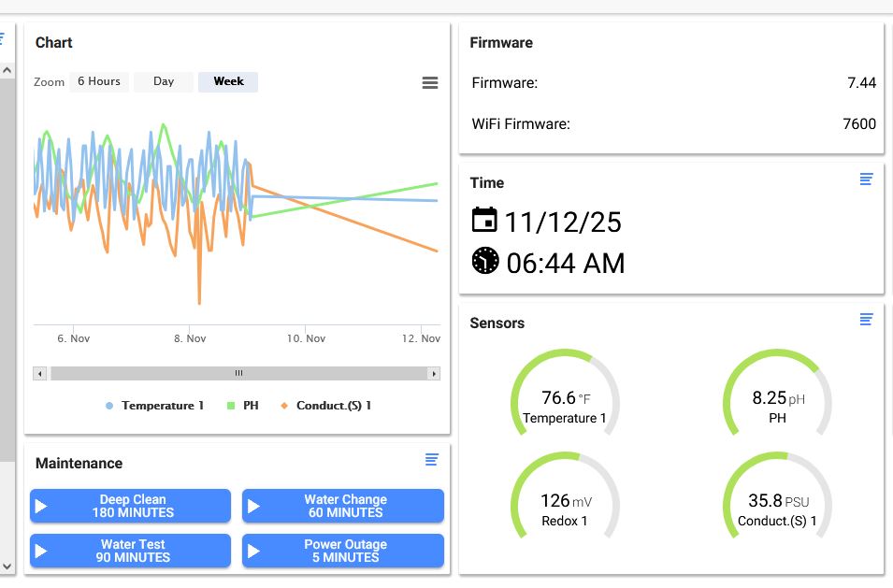This screenshot has width=893, height=588.
Task: Click the left panel scroll down arrow
Action: pyautogui.click(x=7, y=566)
